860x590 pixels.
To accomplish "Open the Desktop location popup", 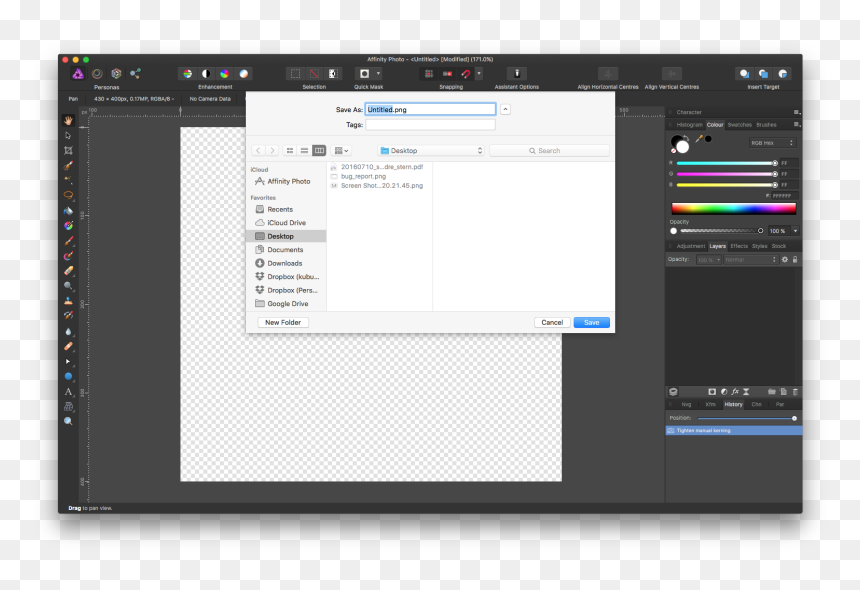I will [x=431, y=150].
